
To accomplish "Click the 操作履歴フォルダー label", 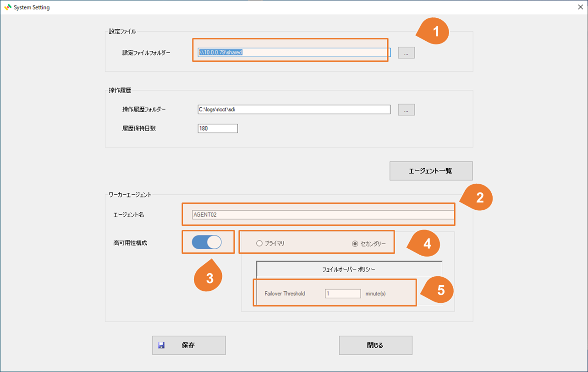I will (144, 109).
